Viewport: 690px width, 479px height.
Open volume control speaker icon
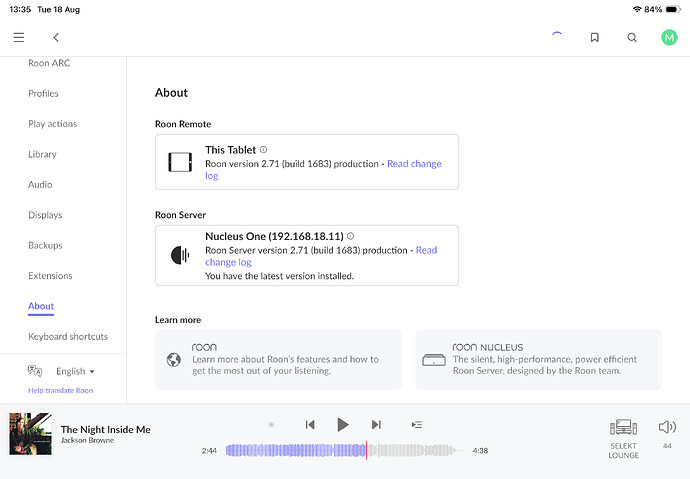[x=667, y=427]
